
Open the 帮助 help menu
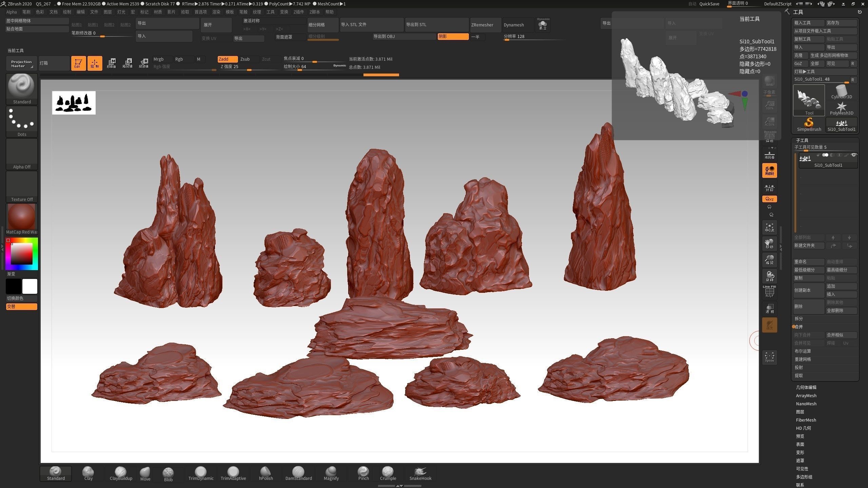[329, 12]
